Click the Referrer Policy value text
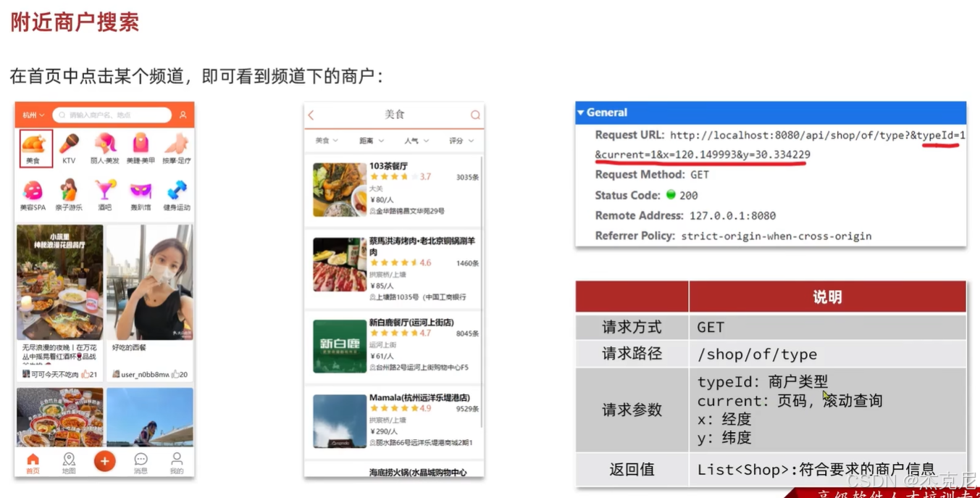 click(x=776, y=236)
